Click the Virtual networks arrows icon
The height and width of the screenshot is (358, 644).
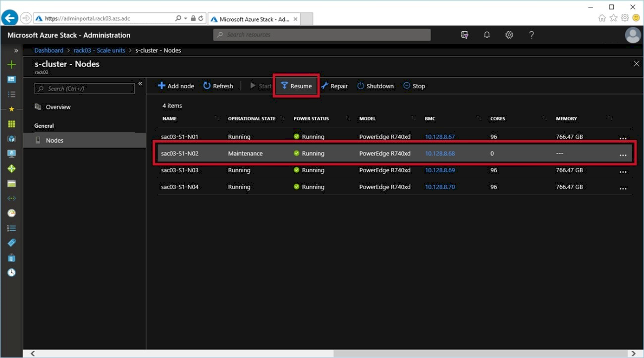[x=11, y=198]
